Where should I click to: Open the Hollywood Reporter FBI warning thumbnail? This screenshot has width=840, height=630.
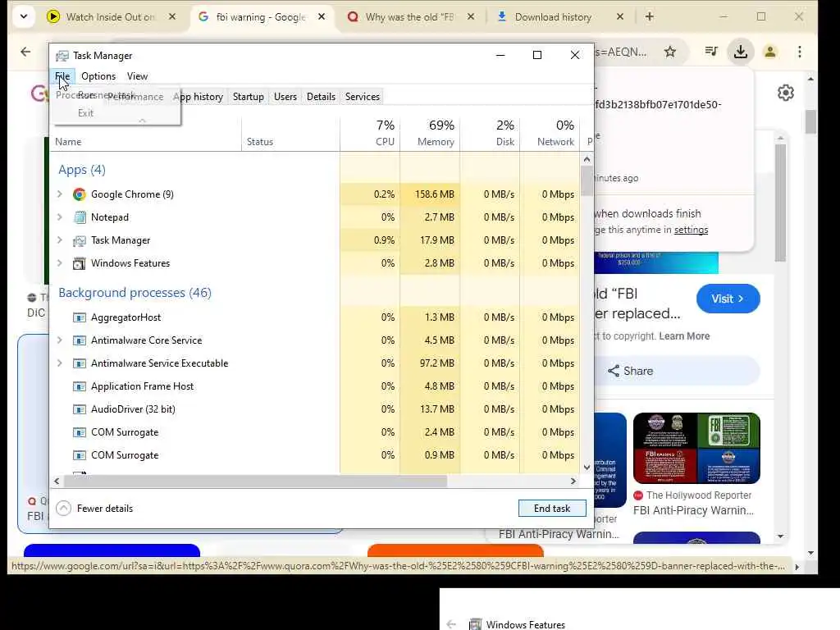coord(696,449)
